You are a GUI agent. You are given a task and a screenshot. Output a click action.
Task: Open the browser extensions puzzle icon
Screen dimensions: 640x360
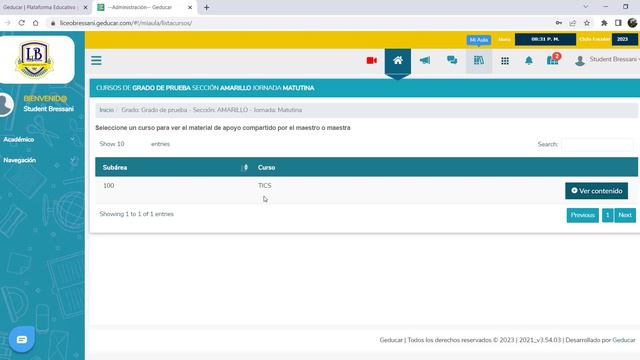[604, 23]
